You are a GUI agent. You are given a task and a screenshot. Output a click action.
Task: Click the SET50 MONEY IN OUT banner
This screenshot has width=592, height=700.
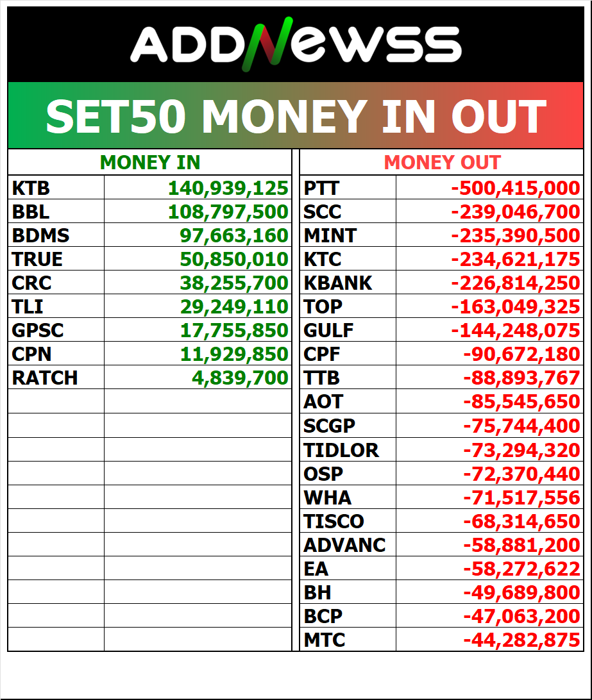click(x=296, y=116)
